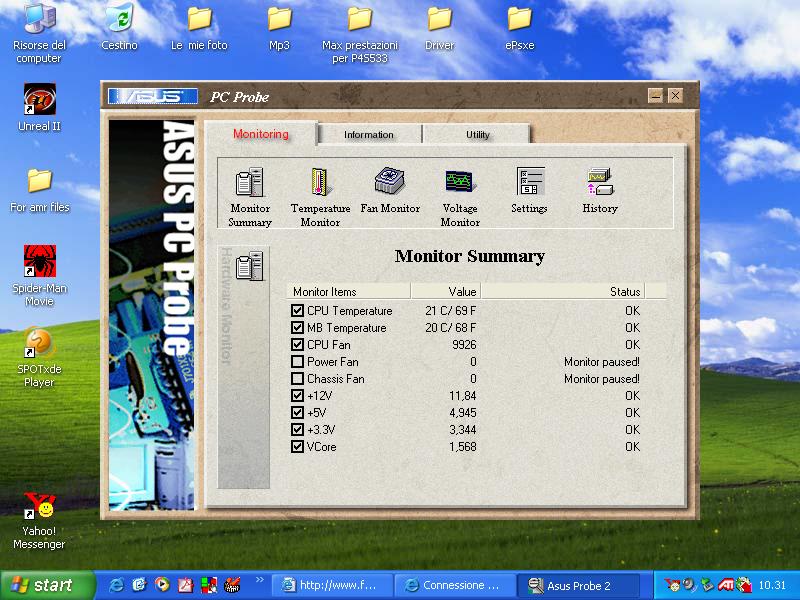Enable the Chassis Fan checkbox
This screenshot has width=800, height=600.
coord(297,379)
